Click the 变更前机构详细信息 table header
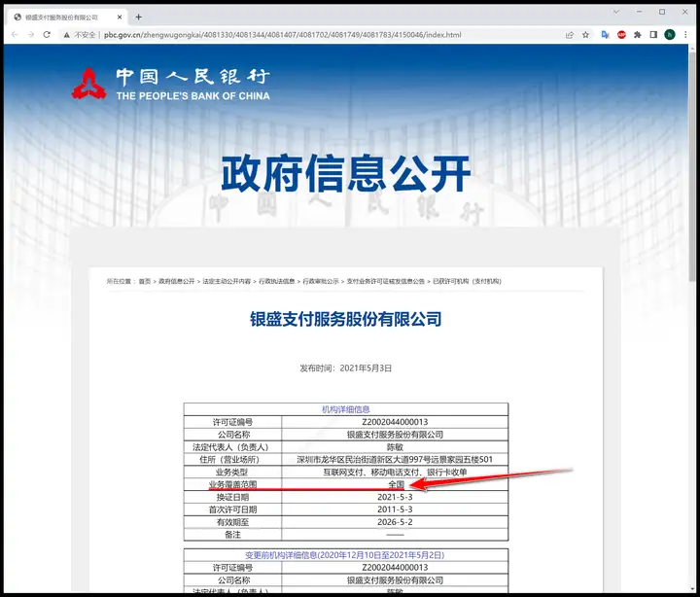This screenshot has height=597, width=700. (346, 555)
